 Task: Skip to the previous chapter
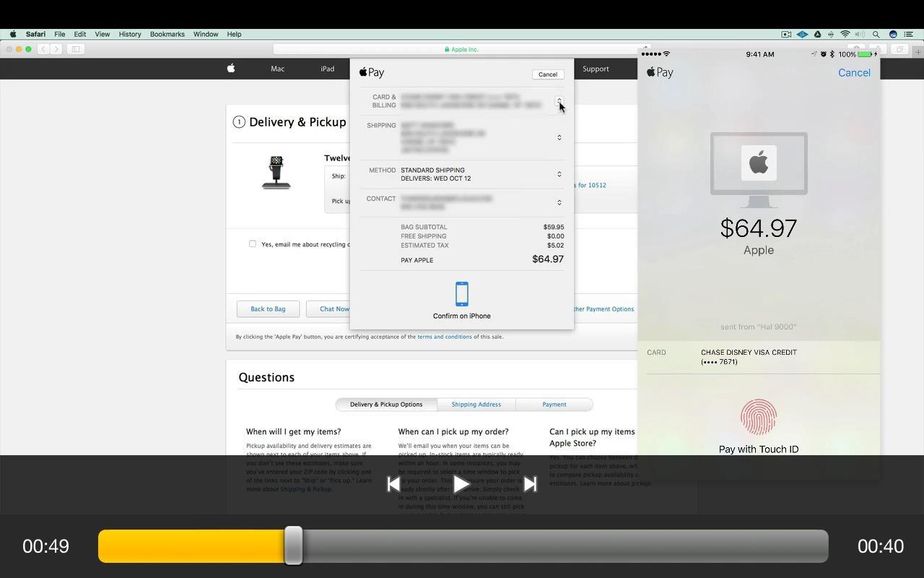tap(393, 484)
